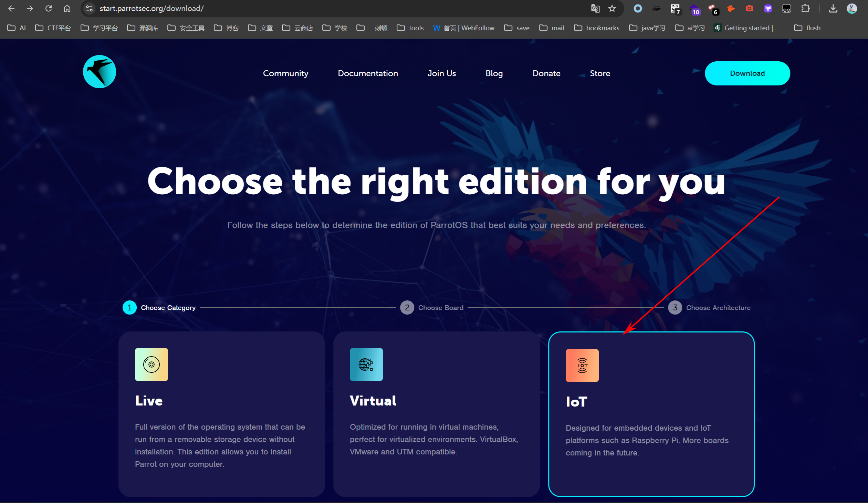Click the browser back arrow

click(x=11, y=9)
